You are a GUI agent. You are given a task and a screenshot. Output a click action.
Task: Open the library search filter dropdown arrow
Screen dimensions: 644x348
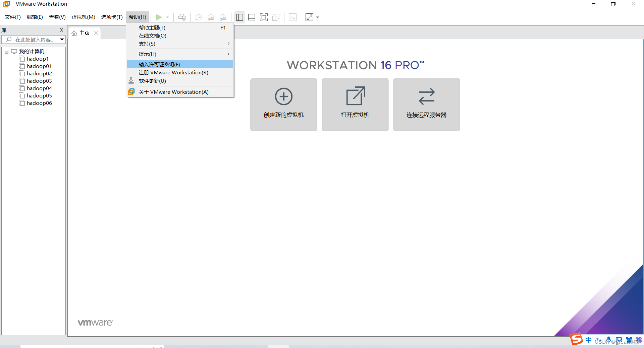(x=62, y=40)
